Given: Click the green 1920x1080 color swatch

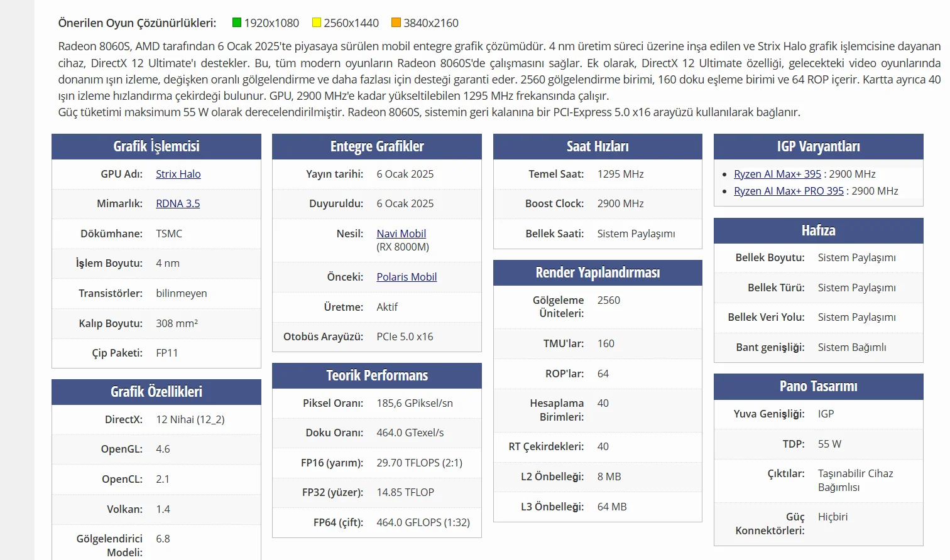Looking at the screenshot, I should [x=237, y=23].
